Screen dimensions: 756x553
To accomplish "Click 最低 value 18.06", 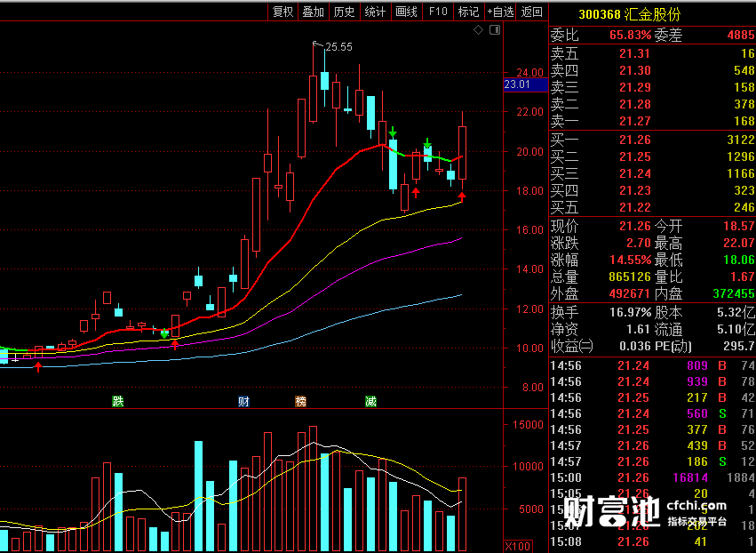I will click(x=738, y=260).
